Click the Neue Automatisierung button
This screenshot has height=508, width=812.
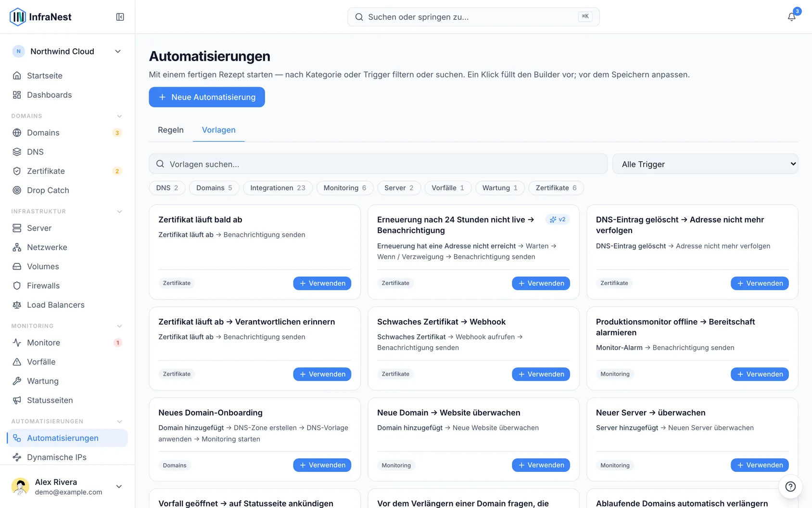(x=207, y=97)
